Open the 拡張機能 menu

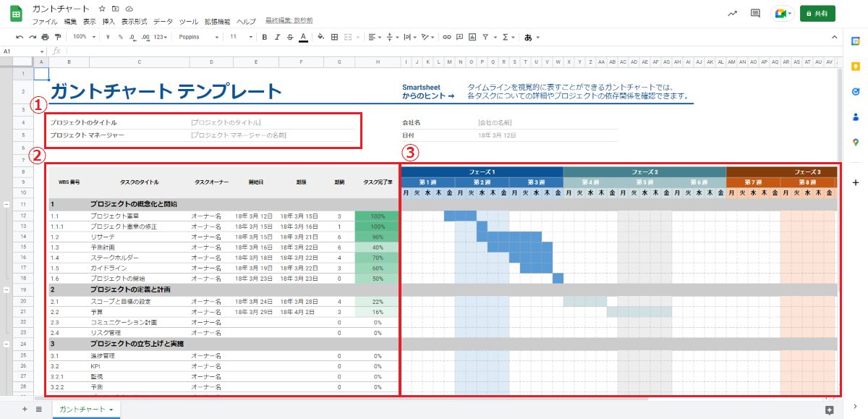coord(216,22)
